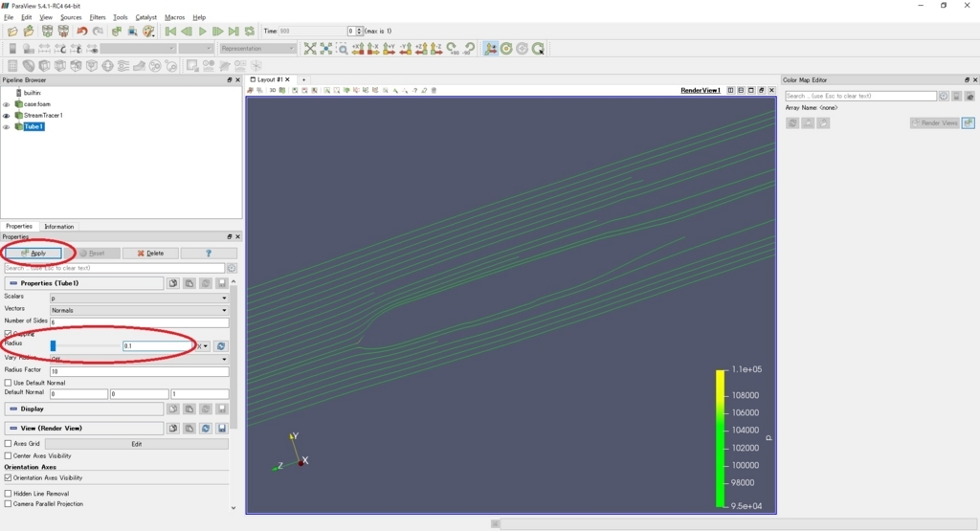
Task: Enable Use Default Normal checkbox
Action: 8,383
